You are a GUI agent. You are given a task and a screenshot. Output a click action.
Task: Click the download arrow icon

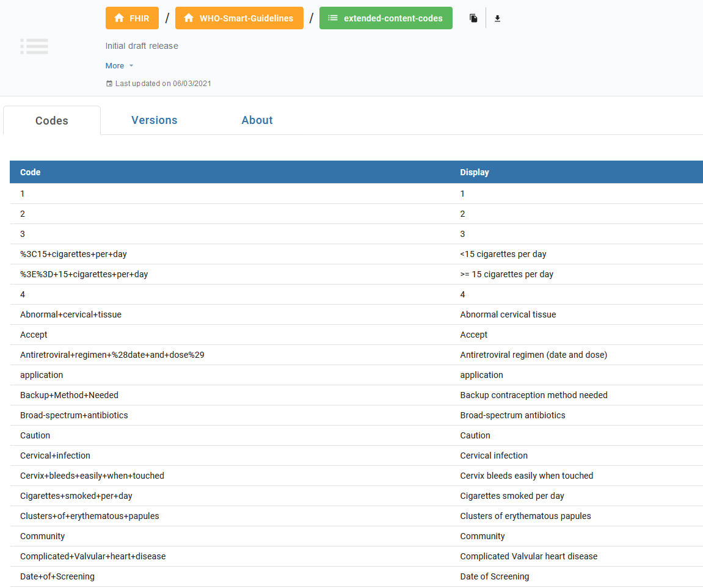point(497,18)
